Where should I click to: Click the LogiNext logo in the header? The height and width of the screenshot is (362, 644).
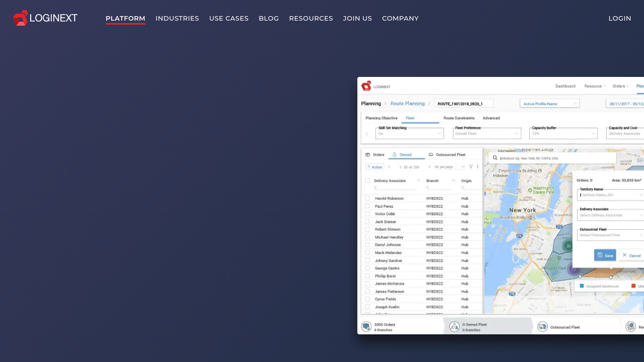[x=45, y=18]
